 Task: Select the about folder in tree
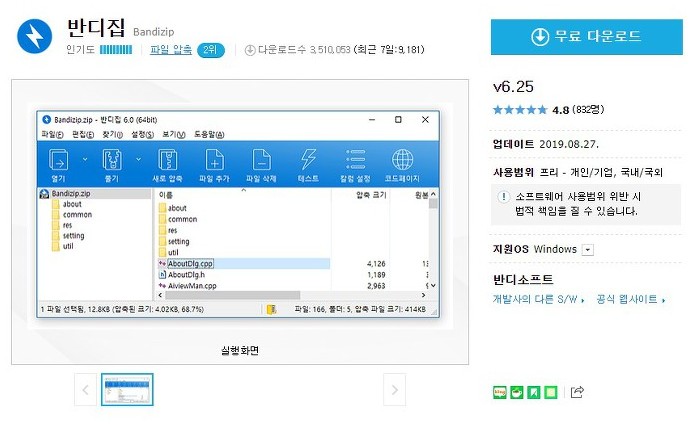[x=72, y=204]
